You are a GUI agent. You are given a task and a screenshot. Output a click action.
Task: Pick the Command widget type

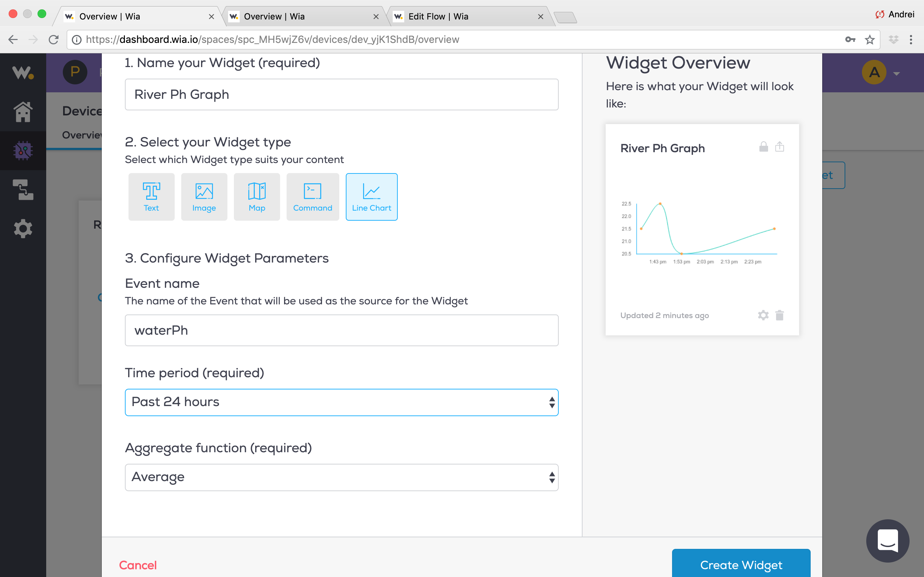click(x=312, y=197)
